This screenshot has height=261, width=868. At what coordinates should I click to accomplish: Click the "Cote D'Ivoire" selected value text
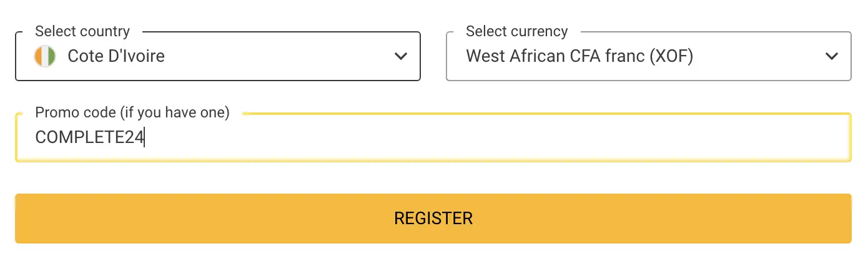pyautogui.click(x=116, y=56)
